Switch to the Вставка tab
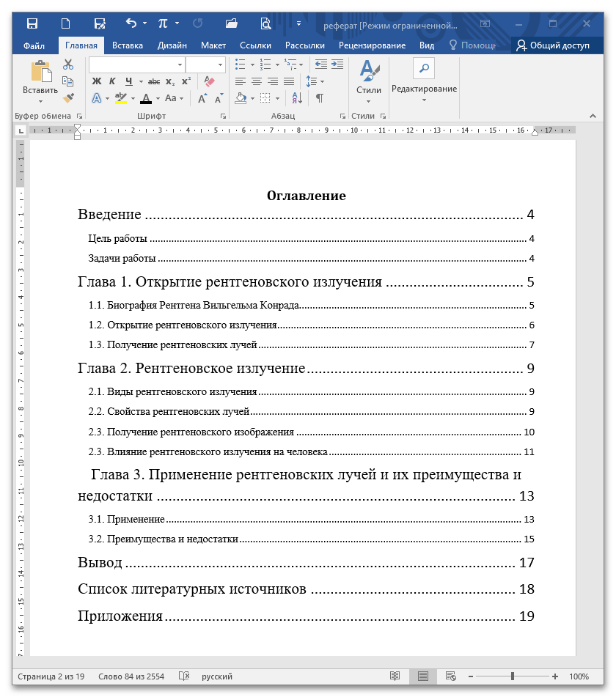Image resolution: width=616 pixels, height=697 pixels. pos(127,45)
